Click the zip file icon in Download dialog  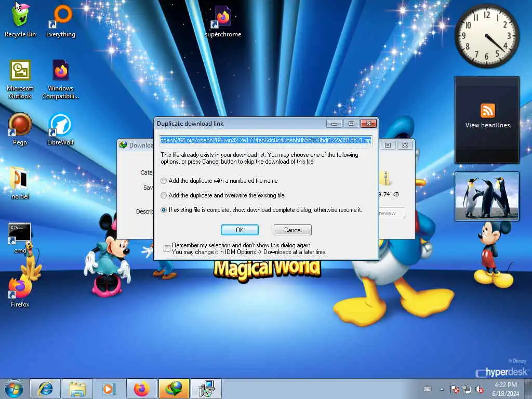click(x=385, y=179)
